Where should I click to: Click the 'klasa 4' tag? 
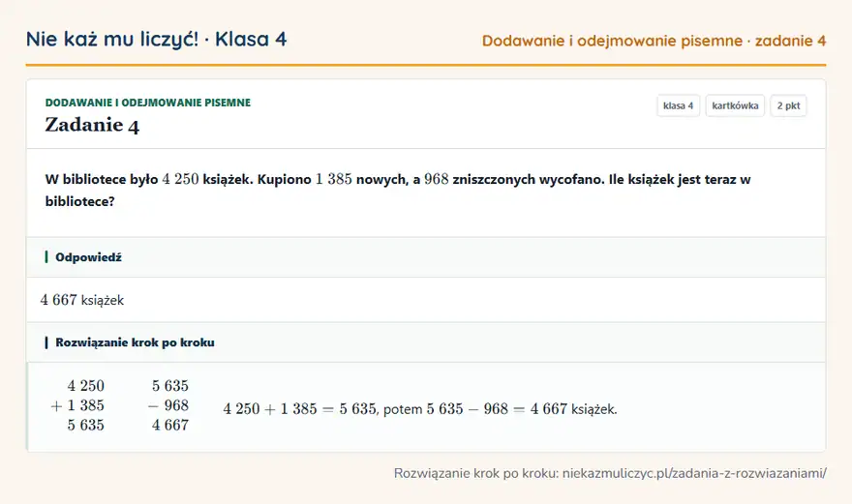click(x=678, y=105)
